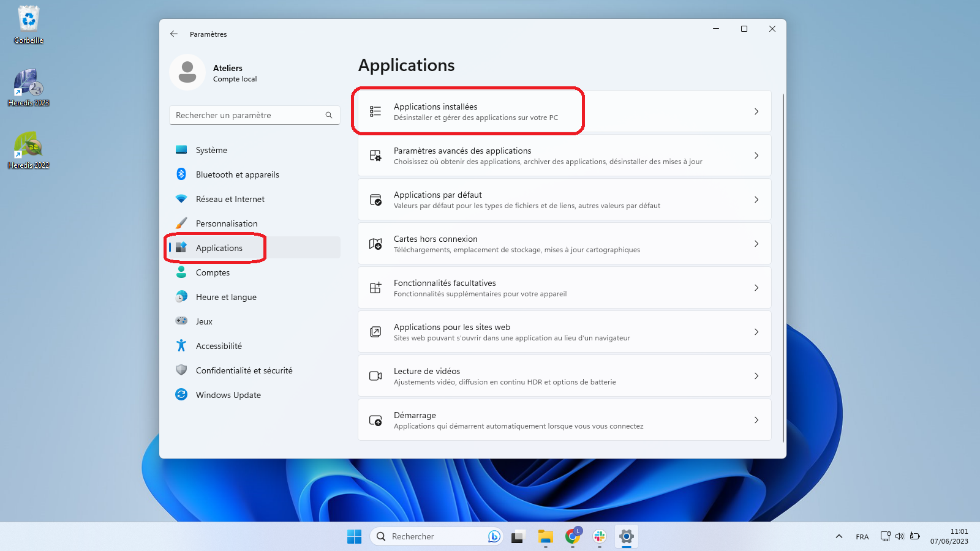The height and width of the screenshot is (551, 980).
Task: Open Windows Update settings section
Action: point(228,395)
